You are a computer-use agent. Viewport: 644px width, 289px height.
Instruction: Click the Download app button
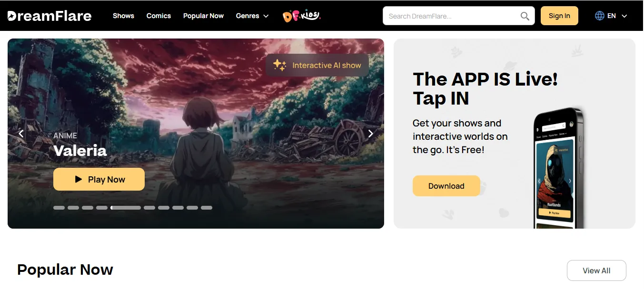(446, 186)
